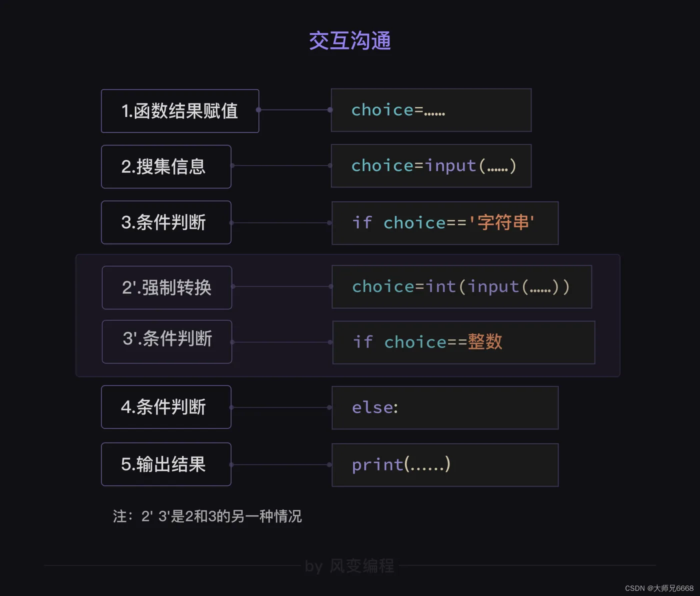Click connector dot left of else: box
Viewport: 700px width, 596px height.
(329, 407)
